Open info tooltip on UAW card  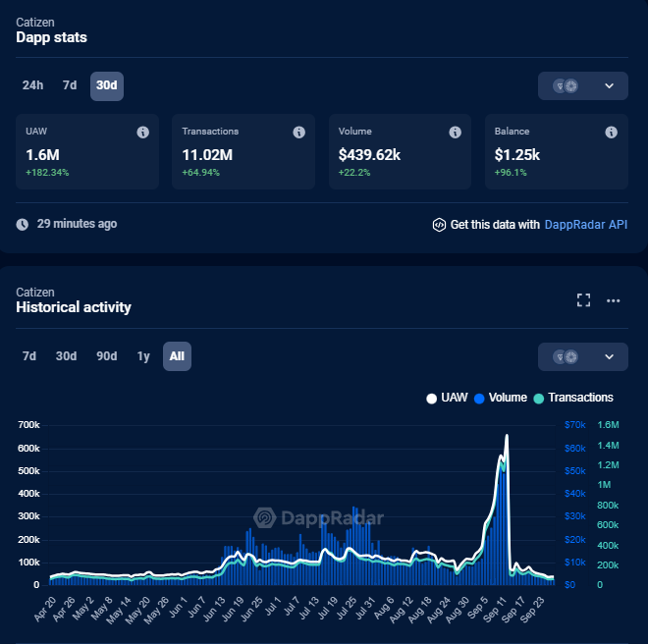pyautogui.click(x=143, y=133)
